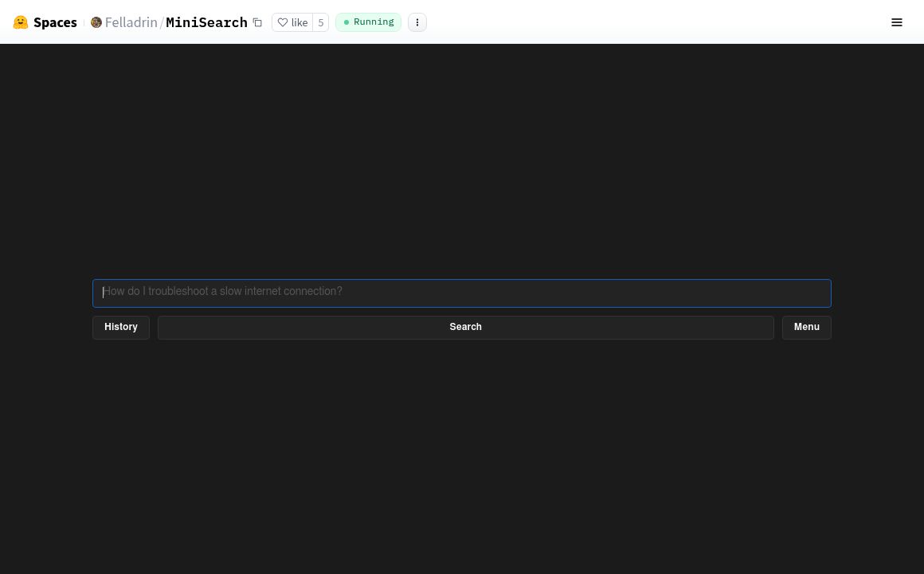
Task: Click the heart icon to like the Space
Action: pos(283,22)
